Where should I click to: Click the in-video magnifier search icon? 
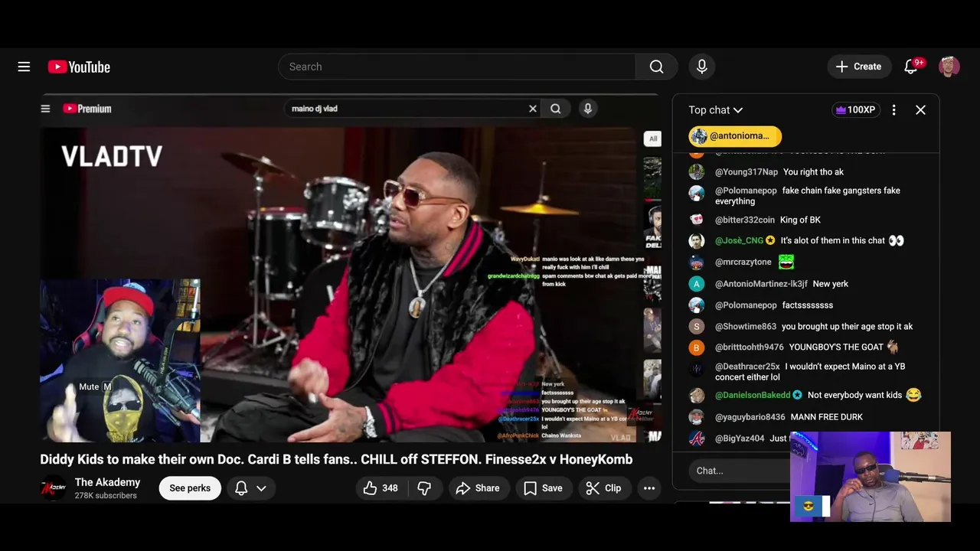tap(556, 109)
